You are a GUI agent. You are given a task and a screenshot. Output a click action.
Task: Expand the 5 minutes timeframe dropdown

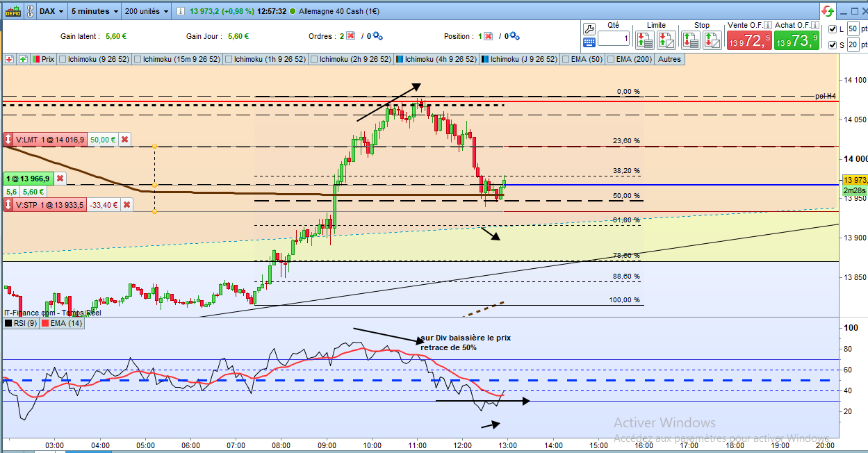(x=94, y=11)
